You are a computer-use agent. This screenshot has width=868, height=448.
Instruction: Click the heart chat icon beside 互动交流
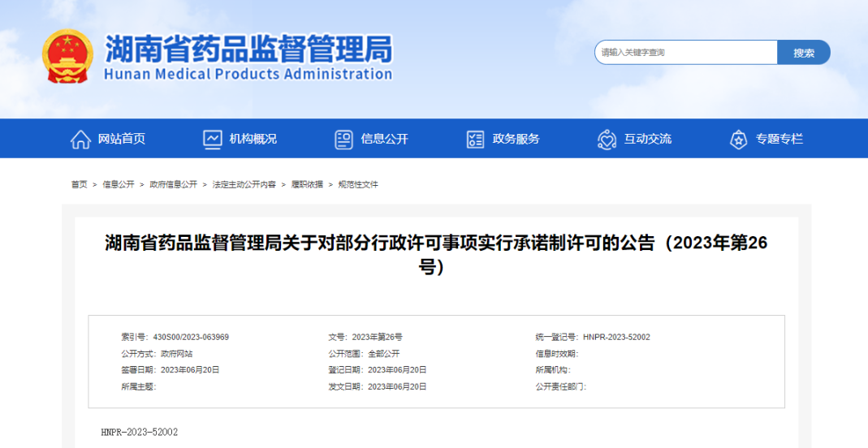607,140
